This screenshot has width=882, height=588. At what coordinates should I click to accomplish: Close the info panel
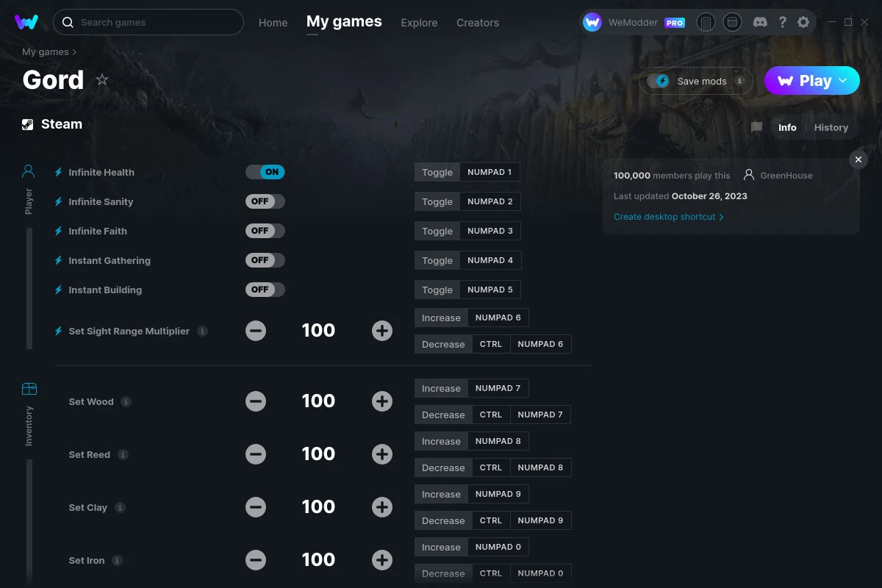coord(858,159)
